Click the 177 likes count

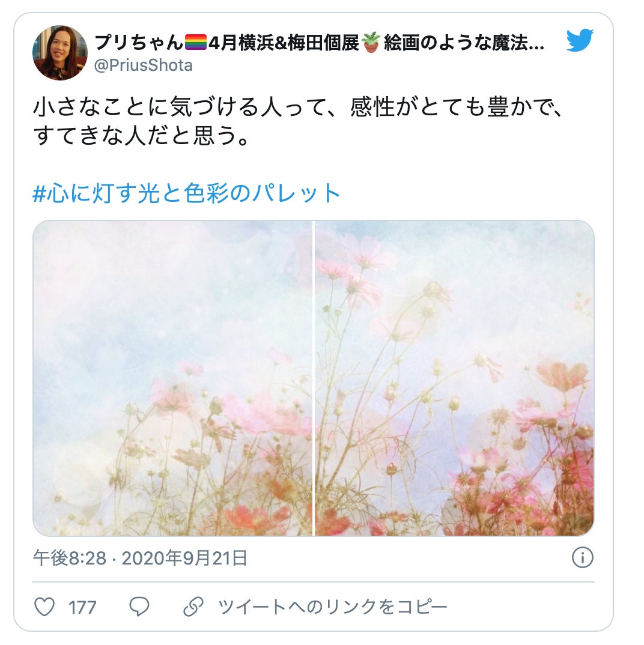tap(82, 607)
